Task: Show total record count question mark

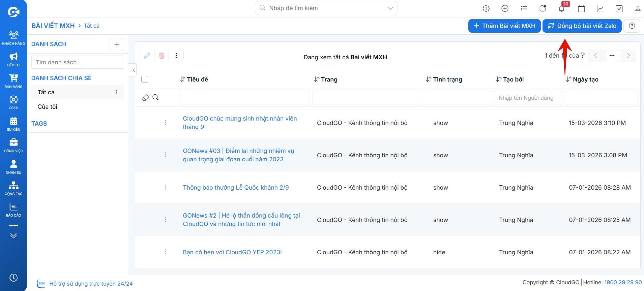Action: (x=582, y=56)
